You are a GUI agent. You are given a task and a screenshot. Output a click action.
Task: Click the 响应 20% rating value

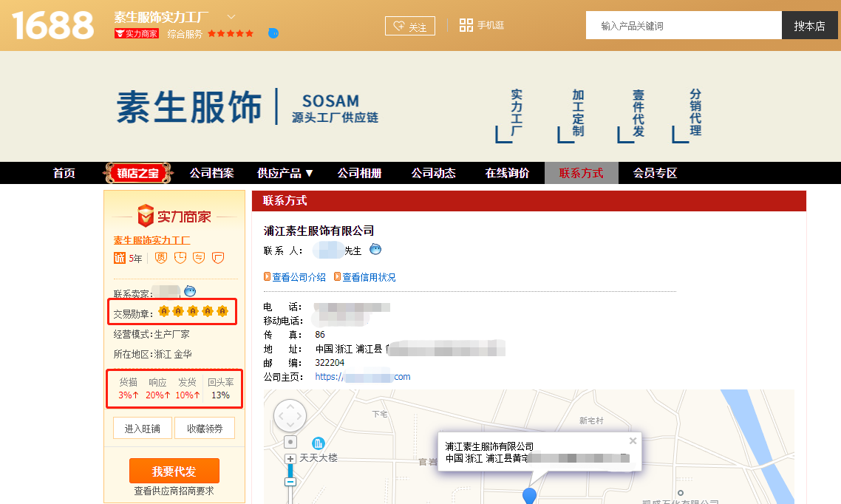tap(157, 395)
